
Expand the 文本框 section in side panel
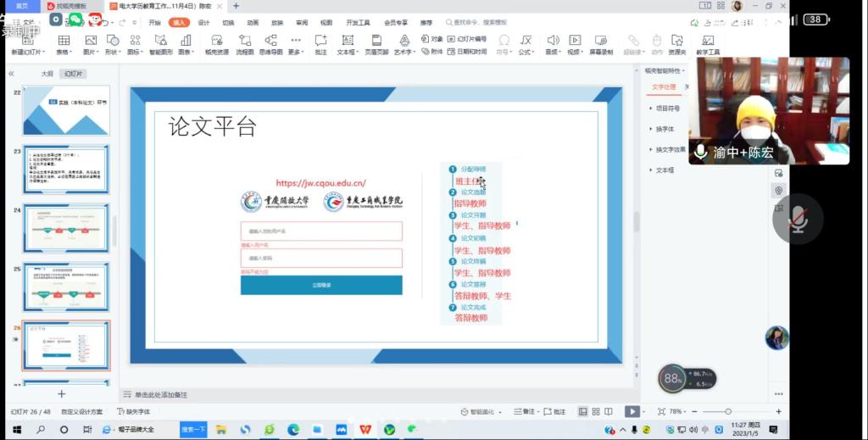(665, 170)
